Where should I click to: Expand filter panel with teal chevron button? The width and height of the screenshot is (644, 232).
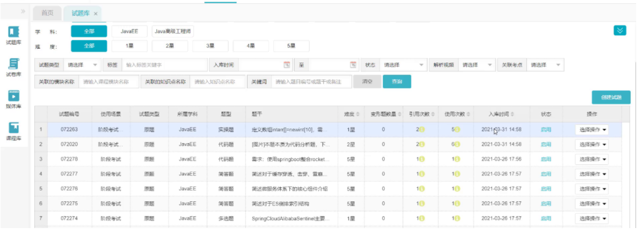click(620, 30)
